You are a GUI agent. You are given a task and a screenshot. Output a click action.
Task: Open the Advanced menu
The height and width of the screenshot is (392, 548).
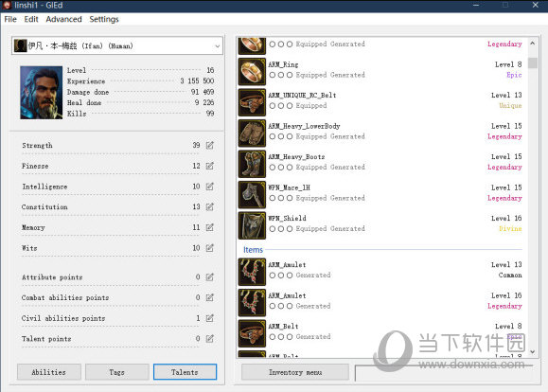tap(64, 19)
